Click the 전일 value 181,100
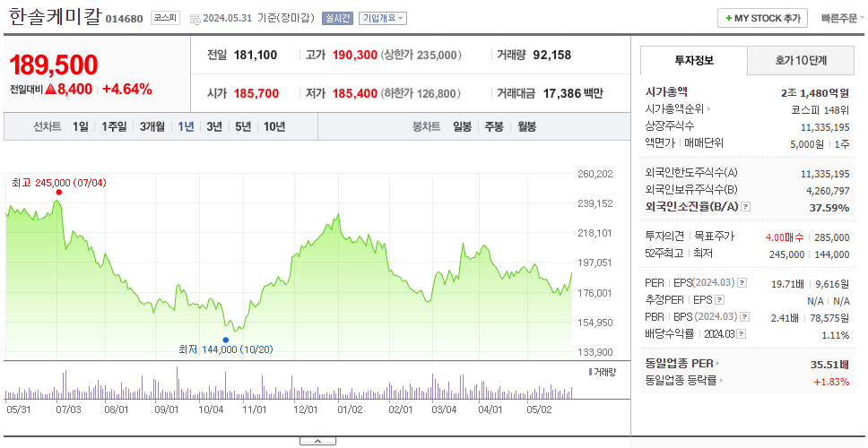 tap(256, 55)
